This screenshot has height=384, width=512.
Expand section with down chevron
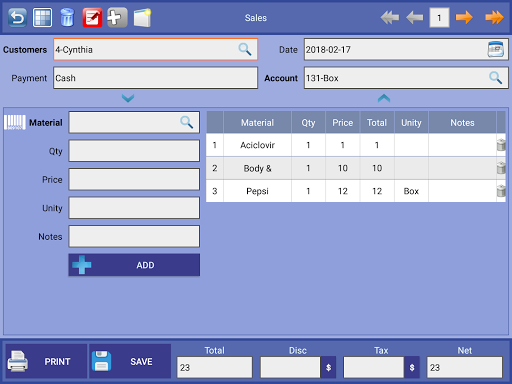[128, 98]
